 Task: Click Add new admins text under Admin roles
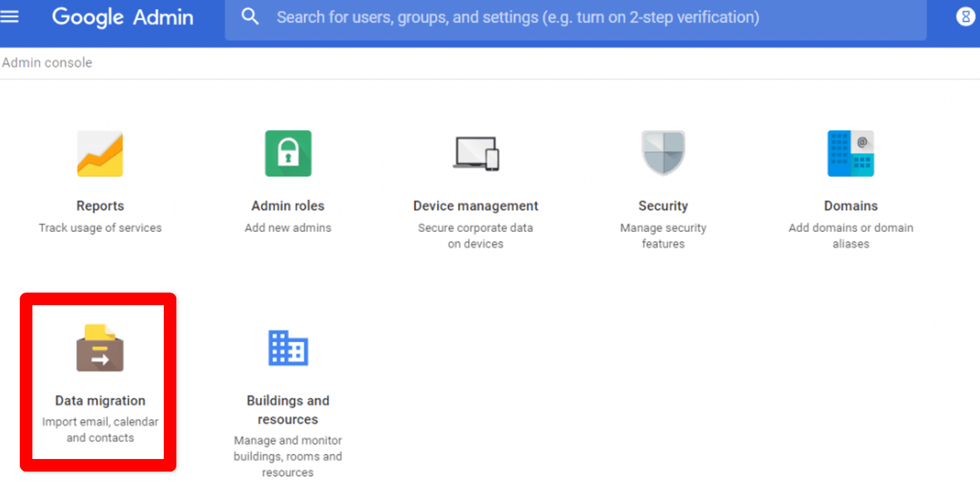(288, 227)
